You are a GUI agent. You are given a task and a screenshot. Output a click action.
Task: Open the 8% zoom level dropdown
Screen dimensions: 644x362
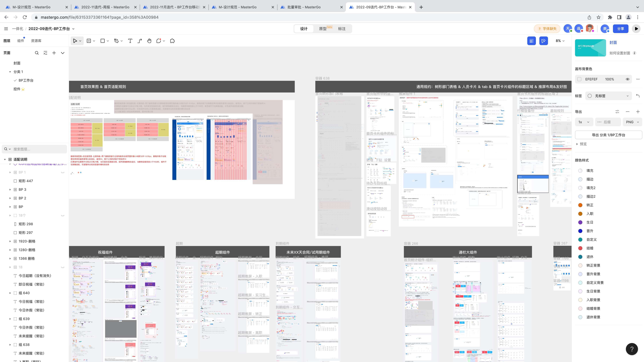click(560, 41)
